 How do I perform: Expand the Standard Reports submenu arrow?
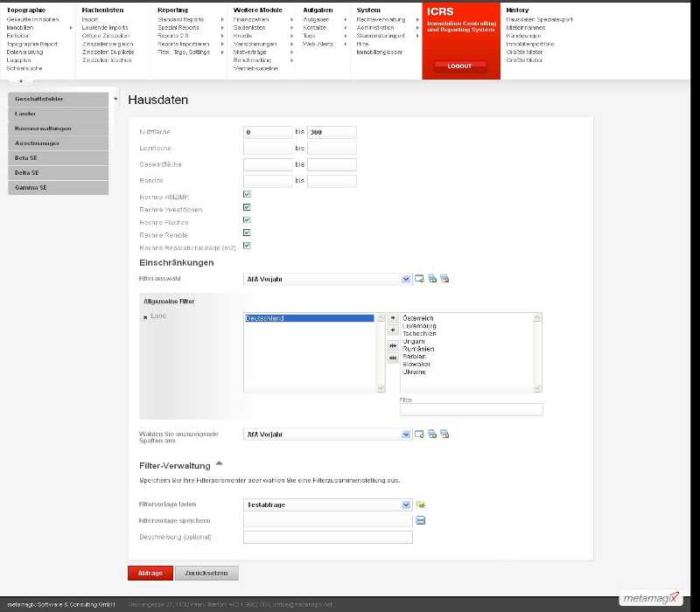[x=222, y=19]
